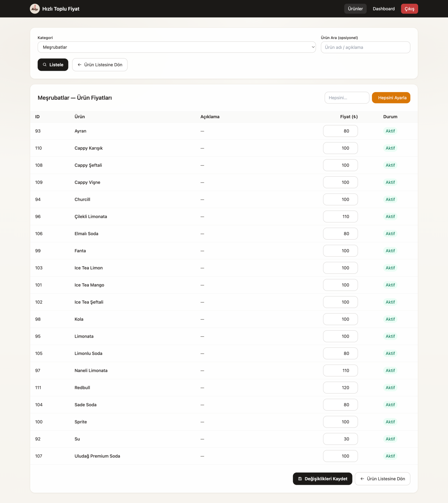Select the Redbull price input
The height and width of the screenshot is (503, 448).
[x=340, y=388]
